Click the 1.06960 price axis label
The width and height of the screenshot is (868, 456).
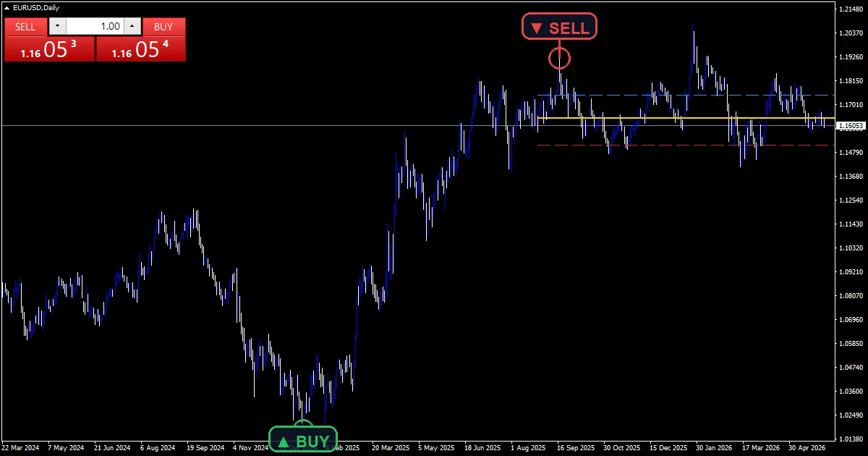[x=851, y=320]
